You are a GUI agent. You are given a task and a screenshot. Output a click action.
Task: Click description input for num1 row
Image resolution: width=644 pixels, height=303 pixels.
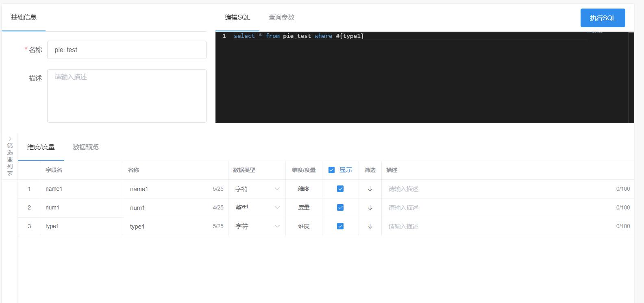click(x=508, y=207)
